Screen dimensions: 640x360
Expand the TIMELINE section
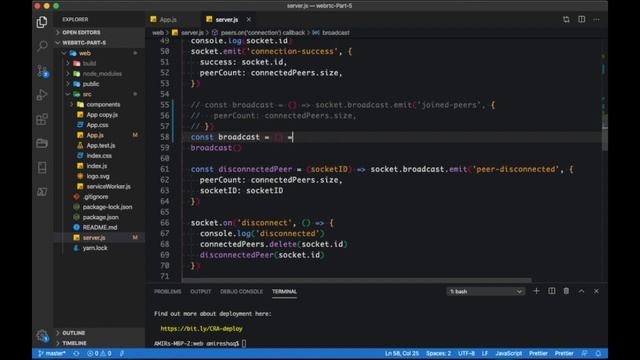pyautogui.click(x=74, y=343)
